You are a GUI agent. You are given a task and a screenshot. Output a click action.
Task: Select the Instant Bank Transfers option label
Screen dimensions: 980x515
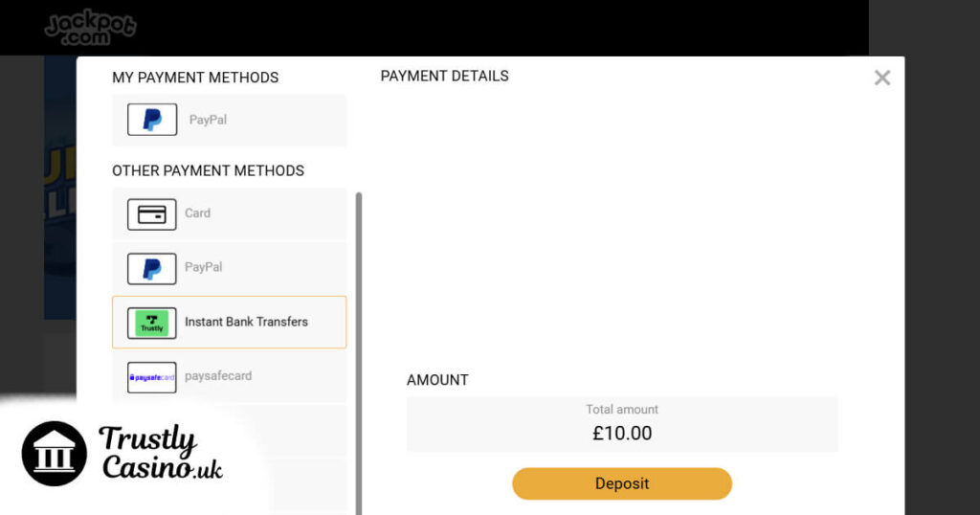(246, 322)
